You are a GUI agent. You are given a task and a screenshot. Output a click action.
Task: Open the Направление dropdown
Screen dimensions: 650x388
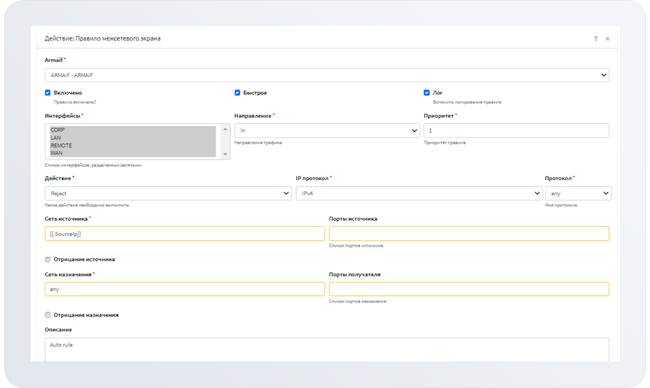coord(327,131)
